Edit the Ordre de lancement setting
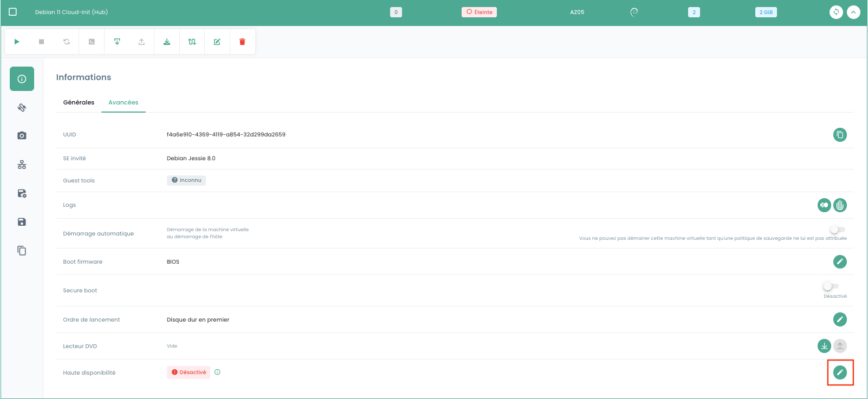 tap(839, 319)
